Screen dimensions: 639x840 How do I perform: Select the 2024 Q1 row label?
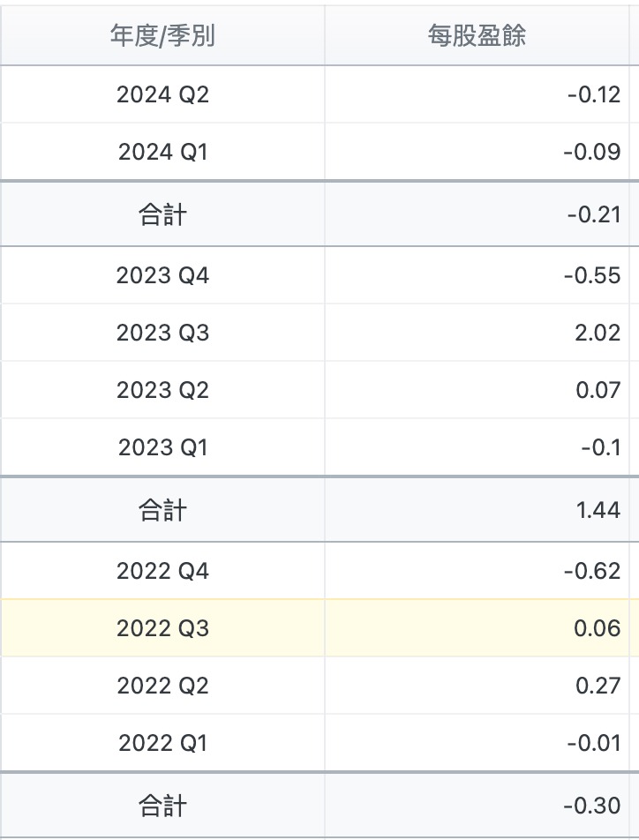tap(162, 152)
